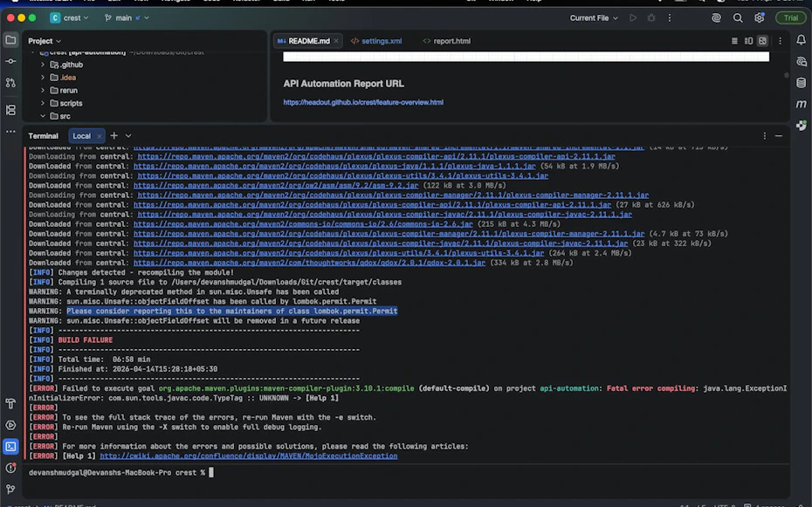Open the asm-9.2.jar link
This screenshot has height=507, width=812.
coord(276,185)
